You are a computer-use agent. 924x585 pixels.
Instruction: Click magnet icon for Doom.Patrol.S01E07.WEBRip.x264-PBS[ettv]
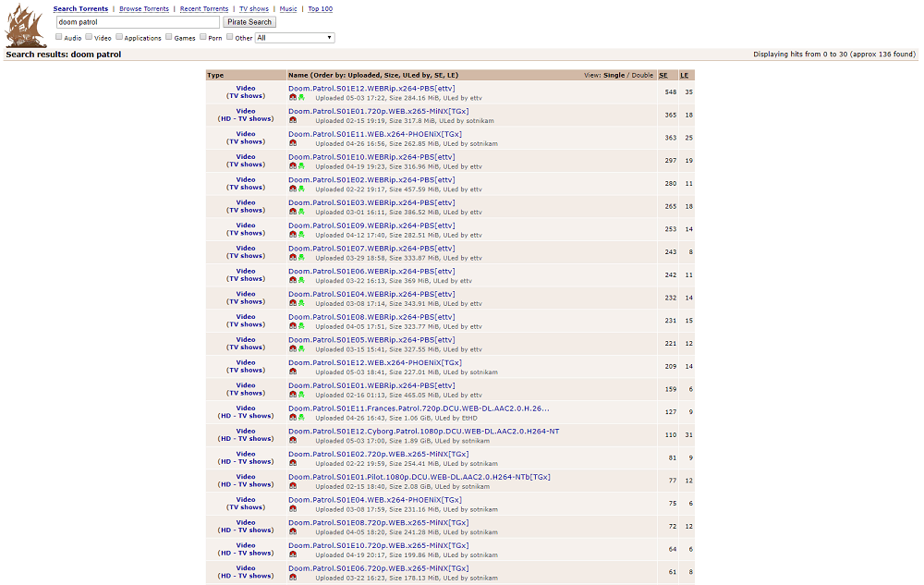293,258
